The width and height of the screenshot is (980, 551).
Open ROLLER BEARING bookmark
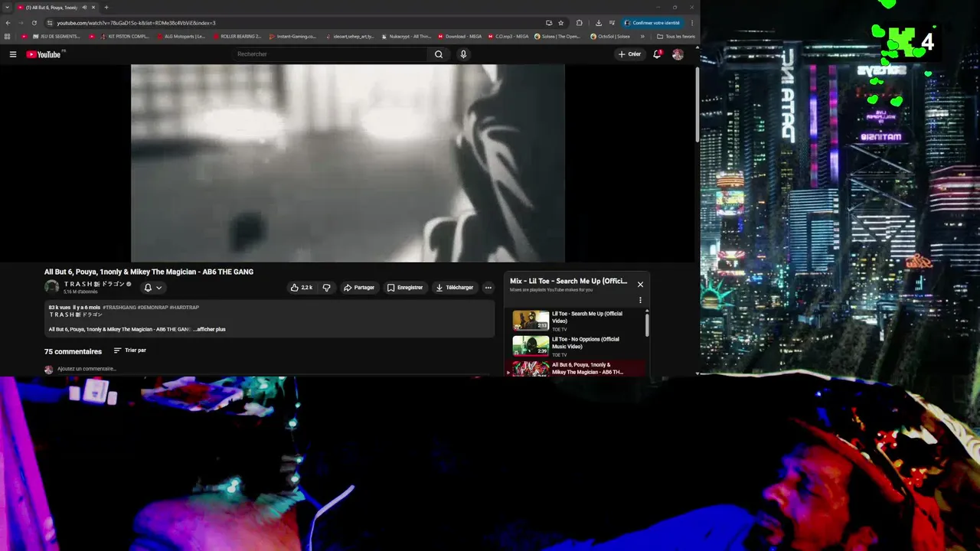237,36
